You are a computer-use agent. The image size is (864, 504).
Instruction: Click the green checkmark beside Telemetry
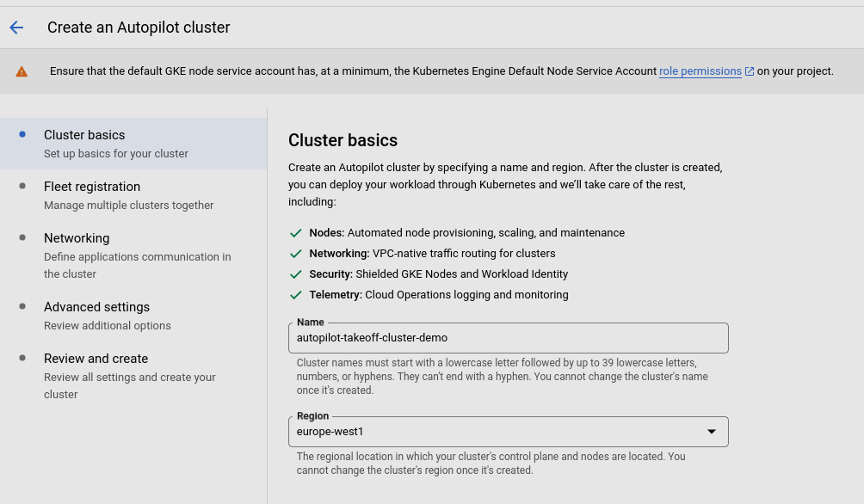[296, 295]
